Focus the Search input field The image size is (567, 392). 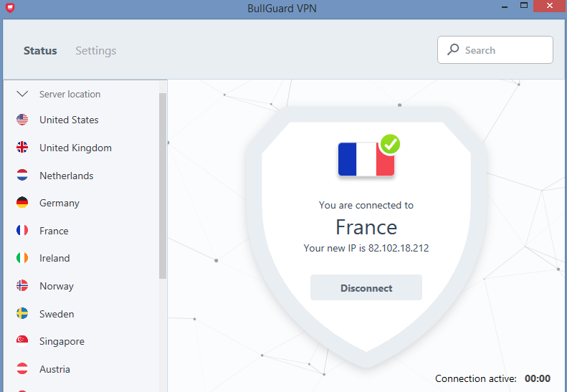pos(495,50)
